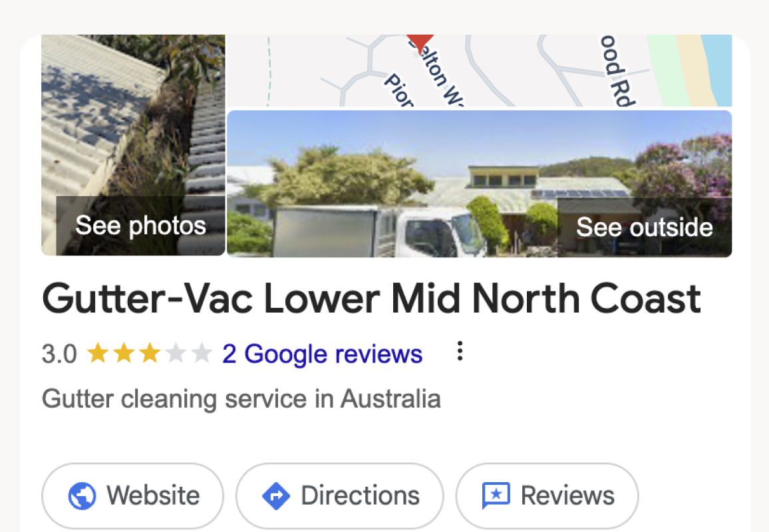Open the Website button
The width and height of the screenshot is (769, 532).
tap(133, 495)
